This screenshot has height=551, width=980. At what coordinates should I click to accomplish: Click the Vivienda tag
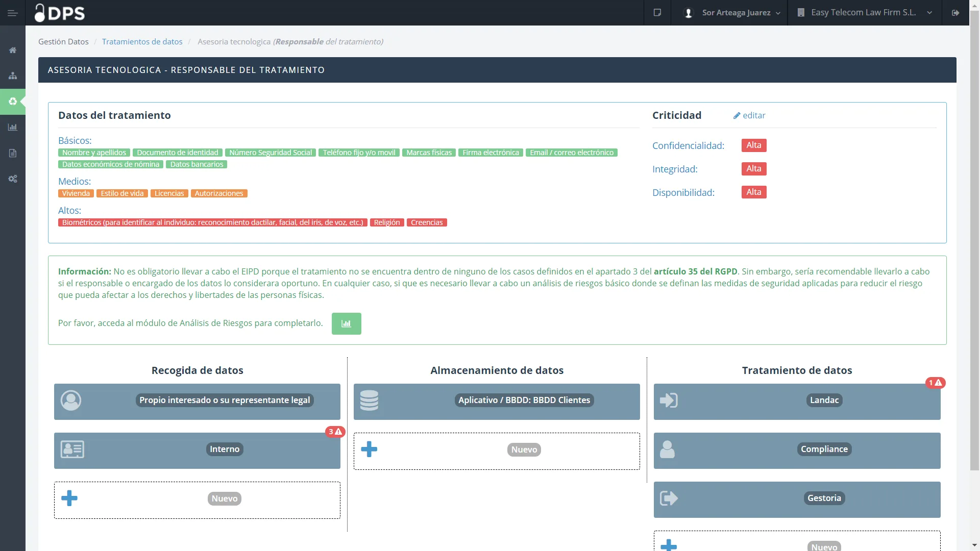[x=76, y=193]
